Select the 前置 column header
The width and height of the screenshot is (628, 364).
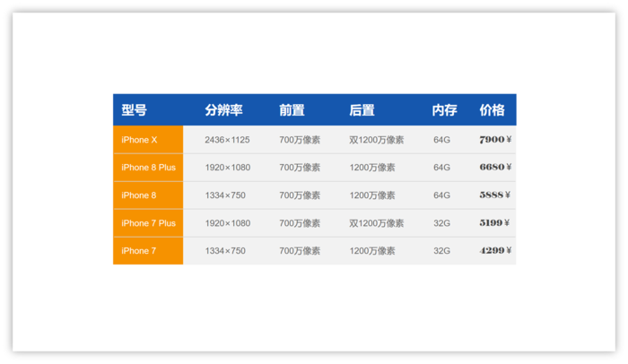click(x=292, y=110)
